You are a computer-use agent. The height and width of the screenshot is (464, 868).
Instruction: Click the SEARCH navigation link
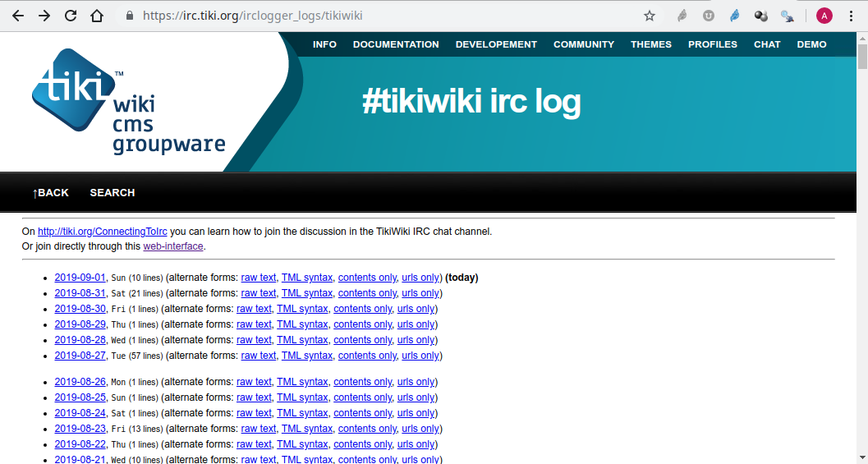(x=113, y=193)
